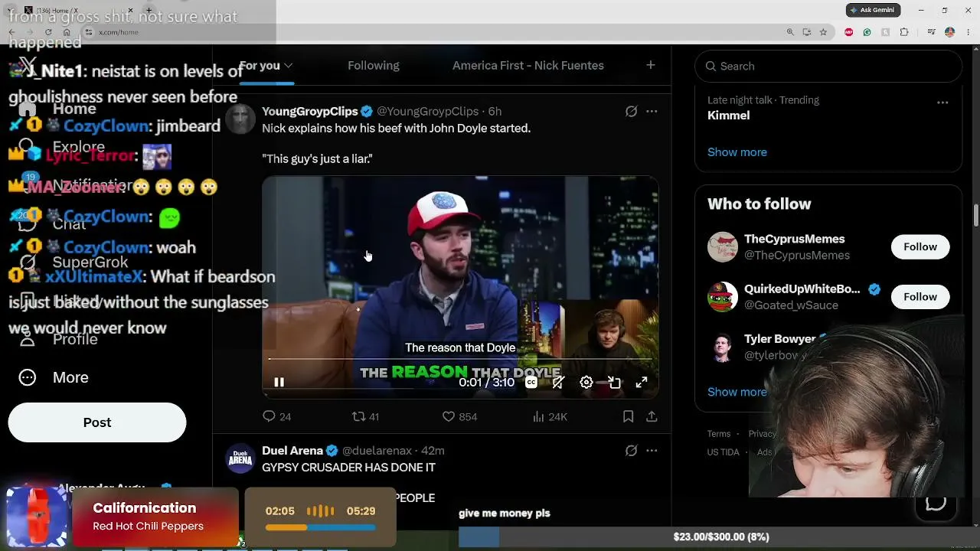Go back in Chrome

point(11,32)
